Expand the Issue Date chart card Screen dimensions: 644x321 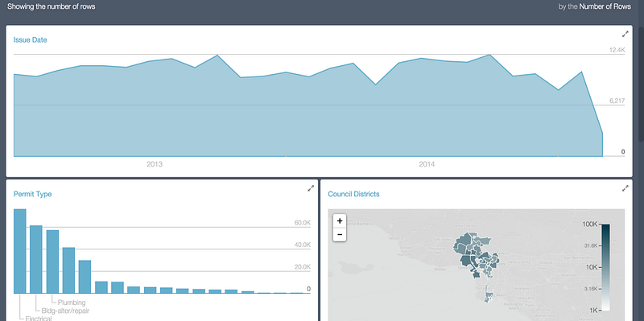(x=625, y=34)
